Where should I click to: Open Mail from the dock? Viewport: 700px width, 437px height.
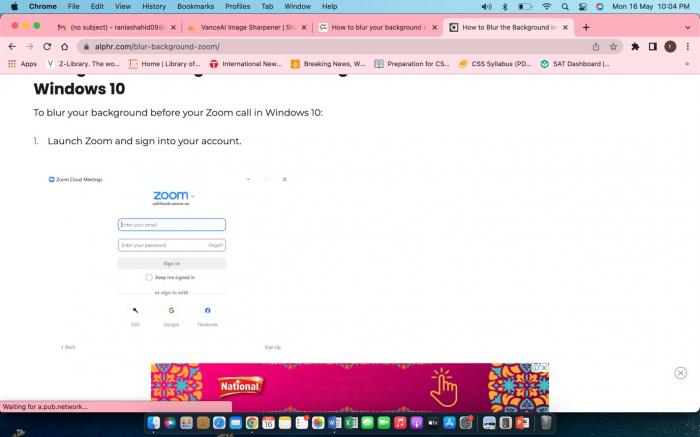236,422
